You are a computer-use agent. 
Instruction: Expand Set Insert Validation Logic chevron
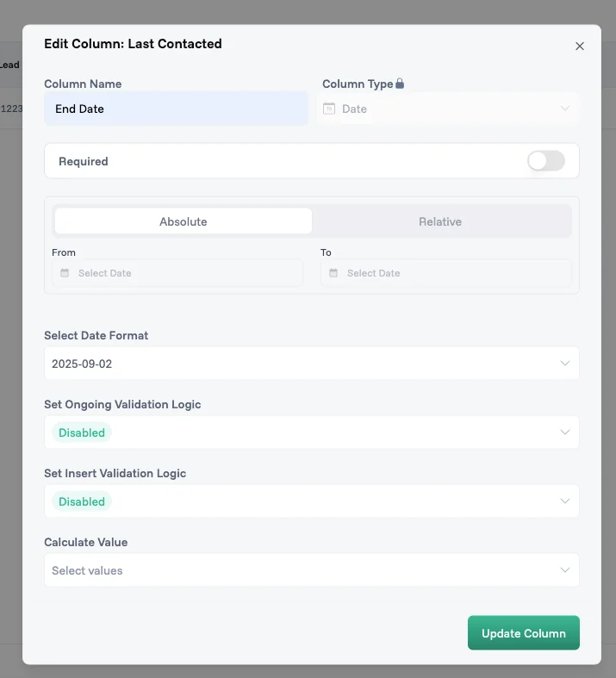(565, 501)
